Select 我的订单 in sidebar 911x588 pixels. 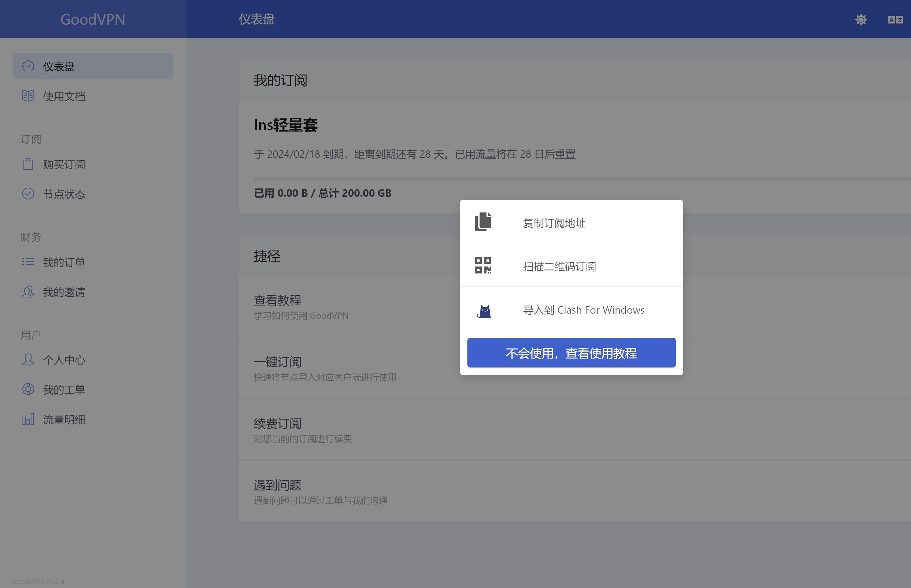click(93, 262)
